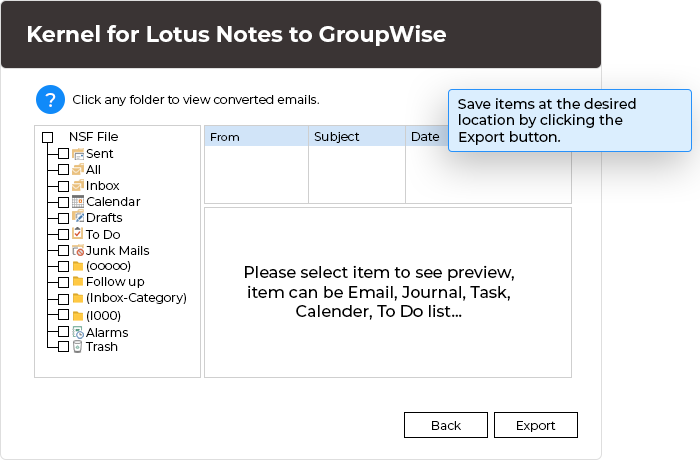Click the (ooooo) yellow folder icon
Viewport: 700px width, 460px height.
pyautogui.click(x=78, y=266)
